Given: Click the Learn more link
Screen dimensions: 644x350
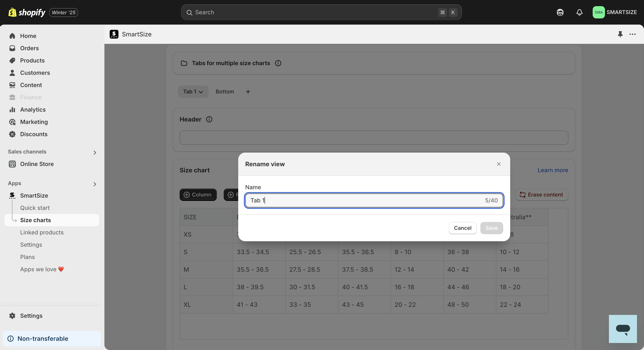Looking at the screenshot, I should 553,170.
